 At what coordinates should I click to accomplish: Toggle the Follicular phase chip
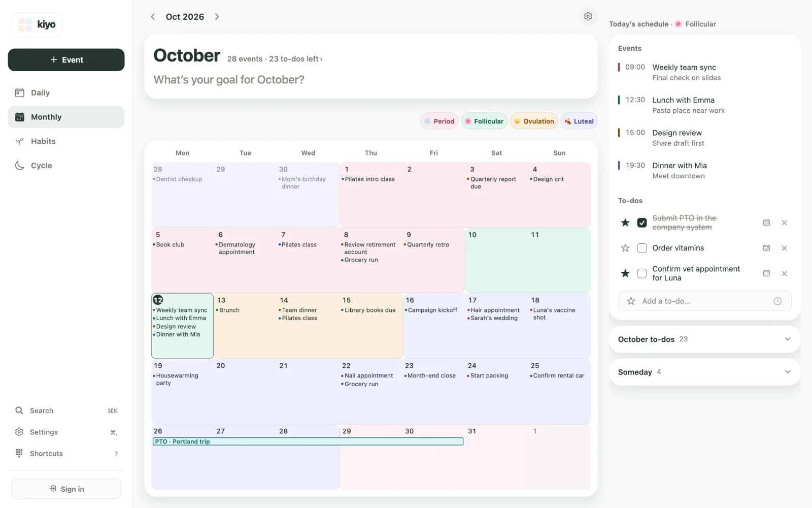[x=484, y=121]
